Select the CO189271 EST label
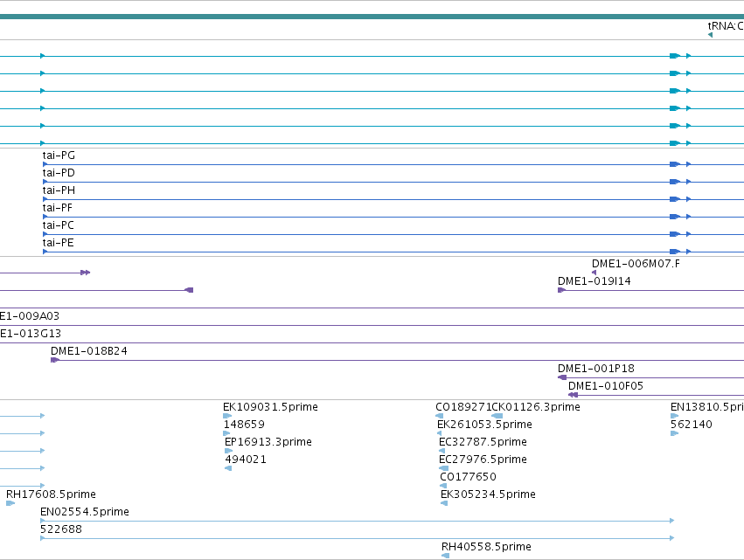The width and height of the screenshot is (744, 560). pyautogui.click(x=463, y=407)
